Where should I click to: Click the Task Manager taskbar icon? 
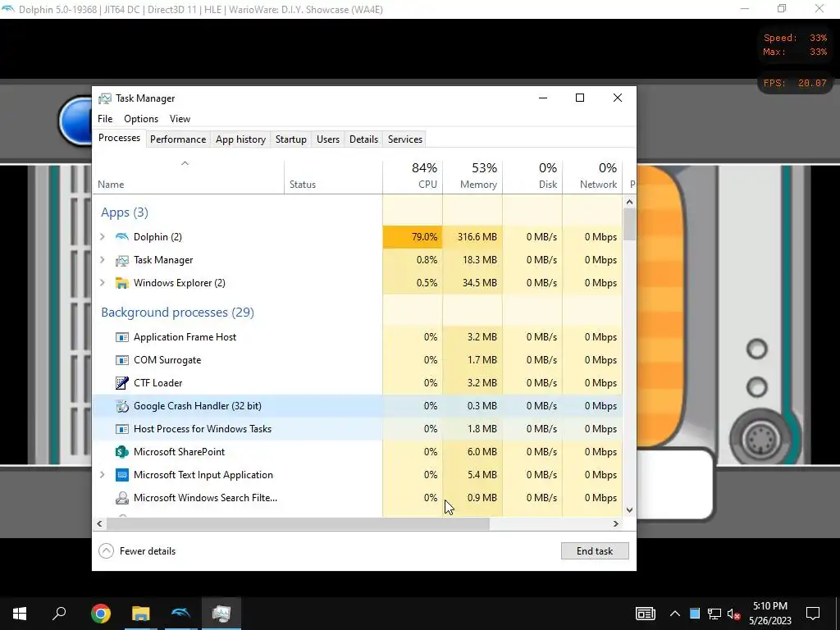tap(221, 614)
